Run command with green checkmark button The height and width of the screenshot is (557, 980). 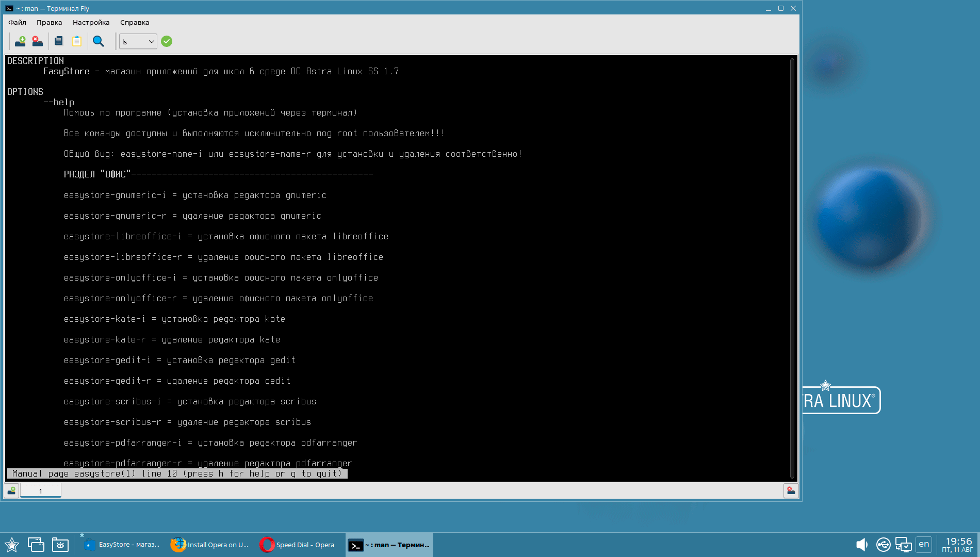[167, 41]
